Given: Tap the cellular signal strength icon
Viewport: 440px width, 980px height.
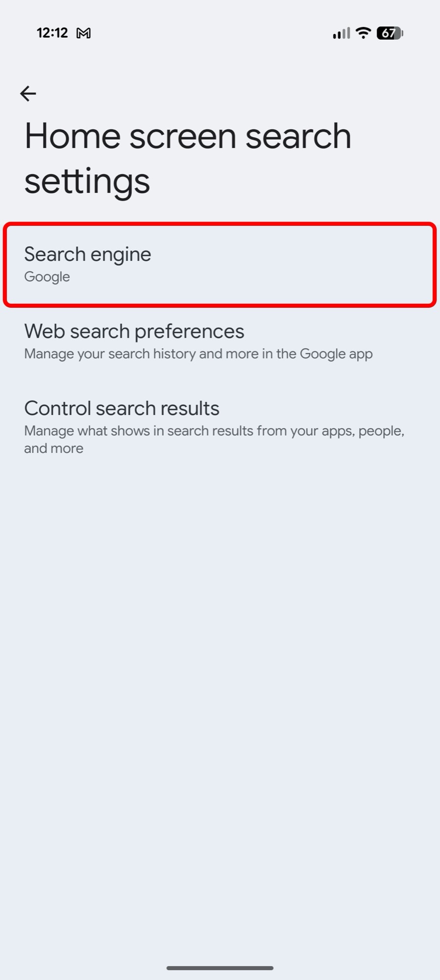Looking at the screenshot, I should tap(340, 32).
